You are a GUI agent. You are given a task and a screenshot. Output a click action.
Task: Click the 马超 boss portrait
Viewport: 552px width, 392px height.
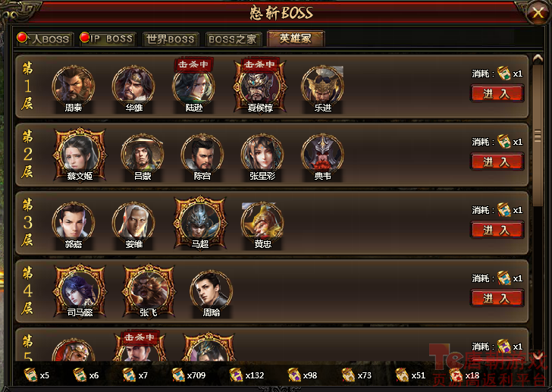pyautogui.click(x=200, y=223)
